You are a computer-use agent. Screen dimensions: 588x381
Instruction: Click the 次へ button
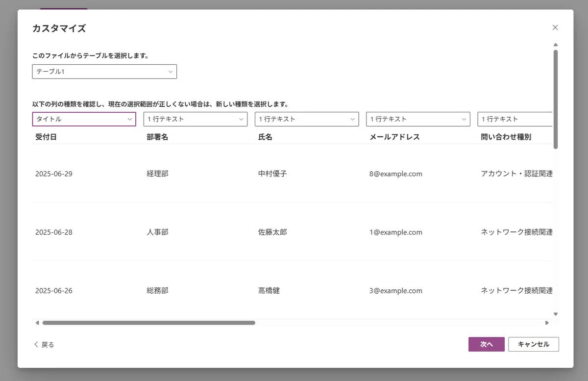pos(487,344)
